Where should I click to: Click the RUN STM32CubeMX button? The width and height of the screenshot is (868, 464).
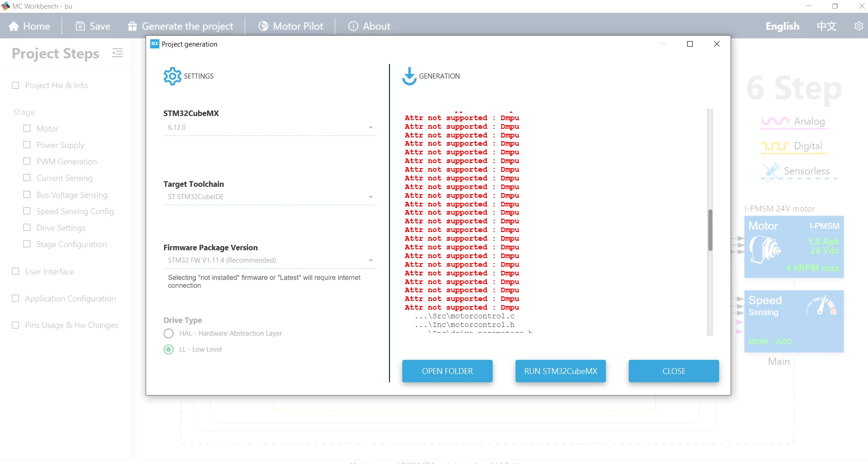coord(560,371)
